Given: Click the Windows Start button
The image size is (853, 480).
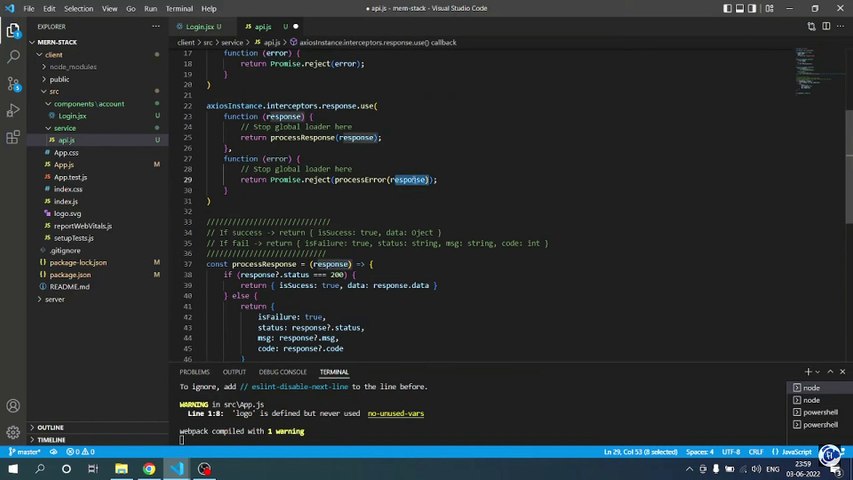Looking at the screenshot, I should click(13, 469).
